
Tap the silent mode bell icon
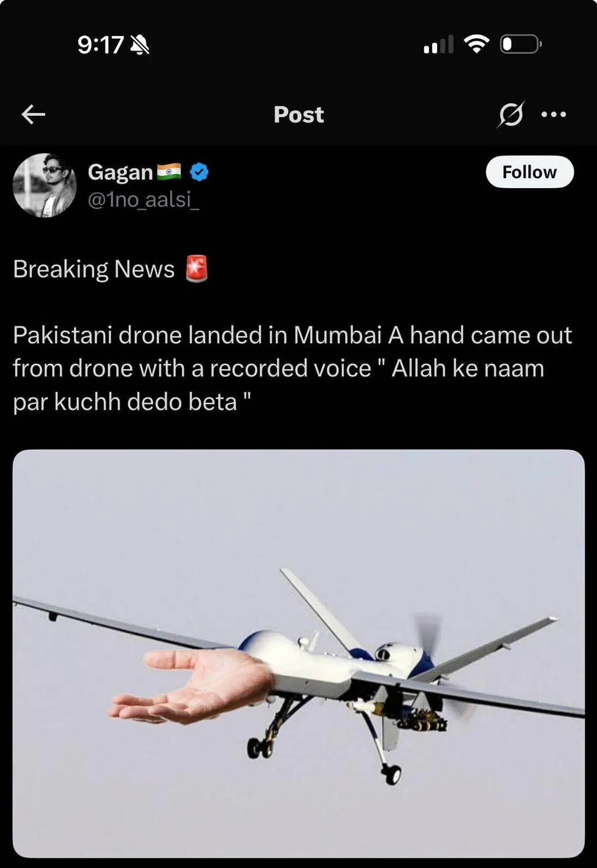click(140, 45)
